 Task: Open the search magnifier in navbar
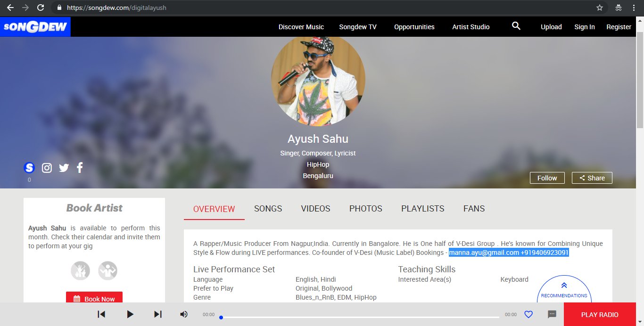coord(516,26)
